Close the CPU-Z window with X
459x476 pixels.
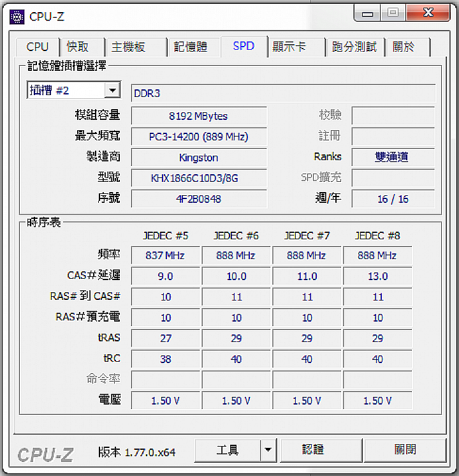[428, 13]
